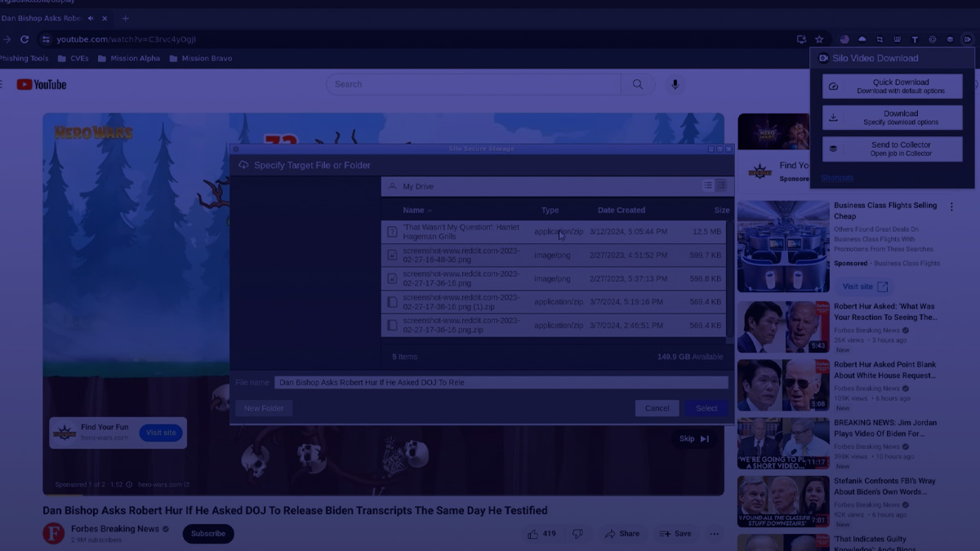
Task: Click the bold T extension icon in toolbar
Action: point(915,39)
